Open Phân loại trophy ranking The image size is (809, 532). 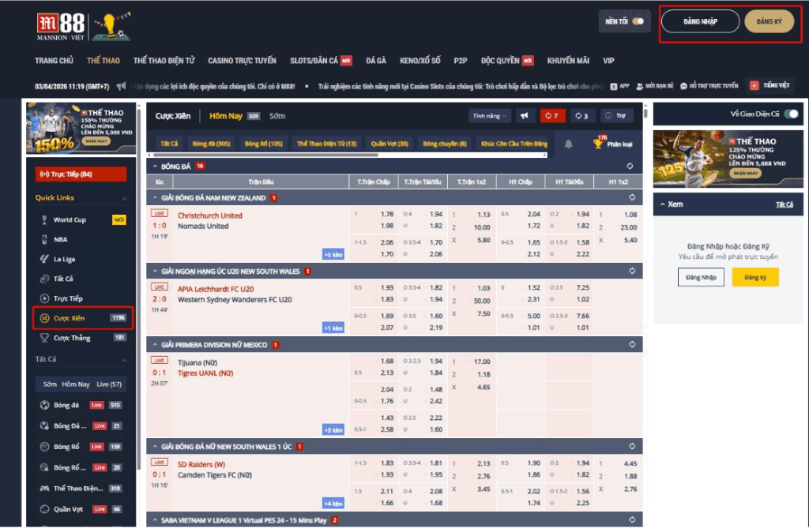tap(613, 143)
